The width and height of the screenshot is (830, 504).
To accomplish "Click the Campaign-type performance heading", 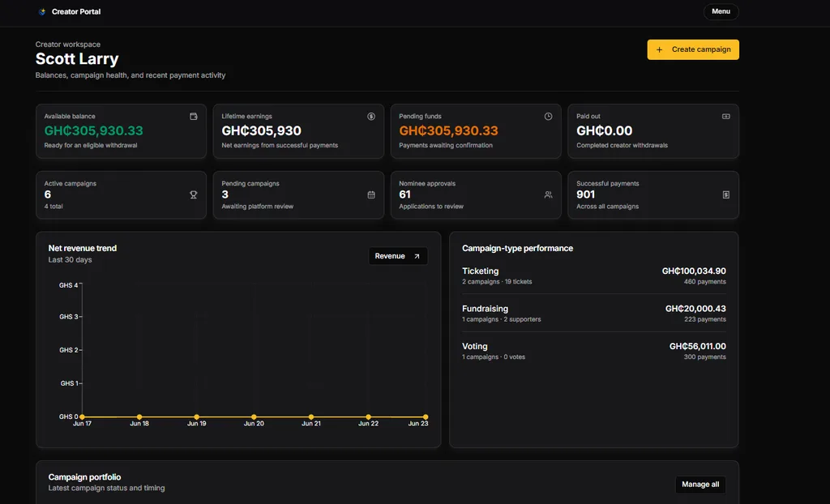I will pyautogui.click(x=517, y=248).
